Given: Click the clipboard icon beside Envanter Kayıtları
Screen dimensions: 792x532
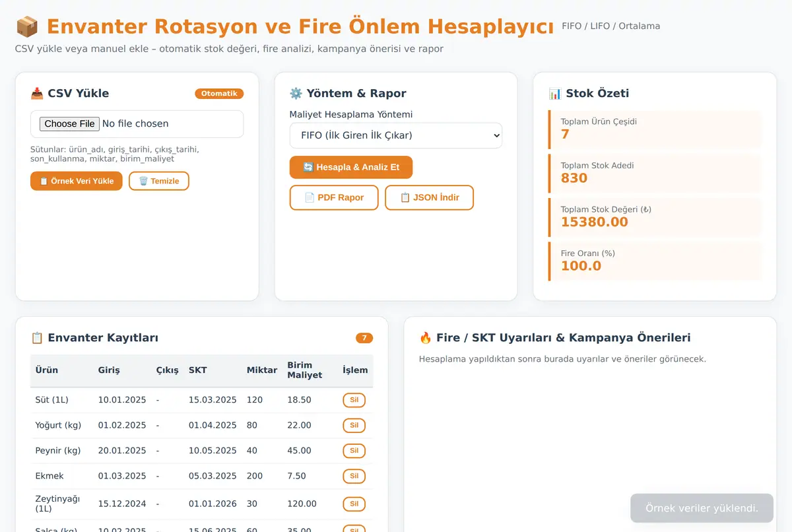Looking at the screenshot, I should coord(37,338).
